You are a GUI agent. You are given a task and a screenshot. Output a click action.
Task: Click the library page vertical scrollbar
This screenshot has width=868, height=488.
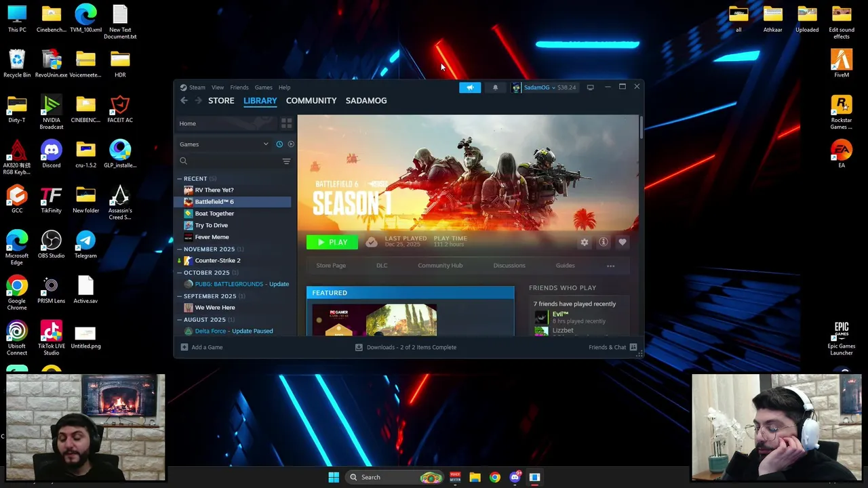click(641, 129)
